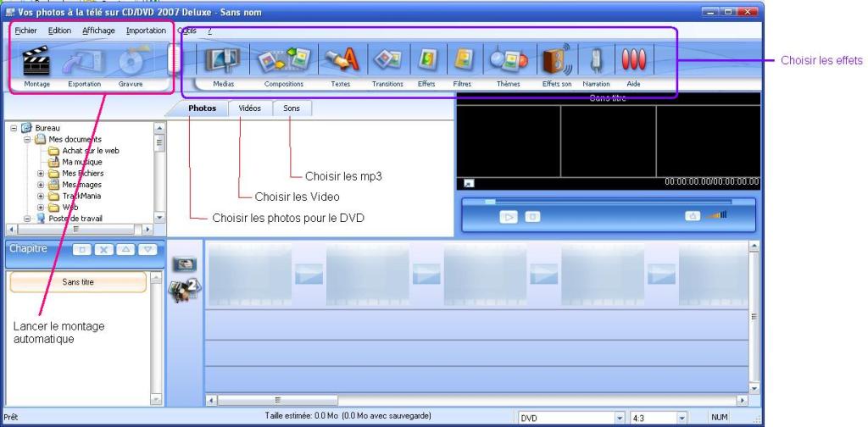Open the DVD format dropdown
The width and height of the screenshot is (868, 427).
[x=620, y=419]
